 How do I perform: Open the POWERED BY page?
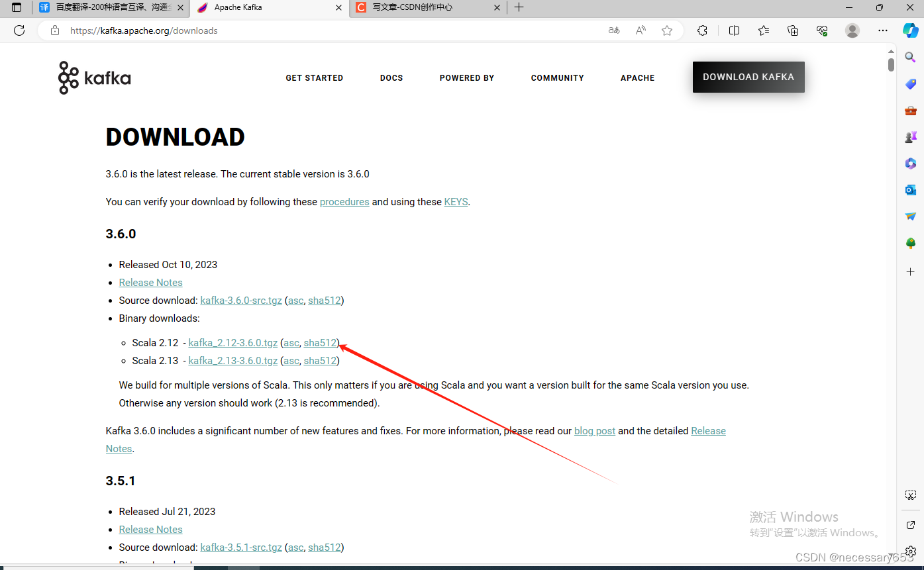tap(467, 78)
